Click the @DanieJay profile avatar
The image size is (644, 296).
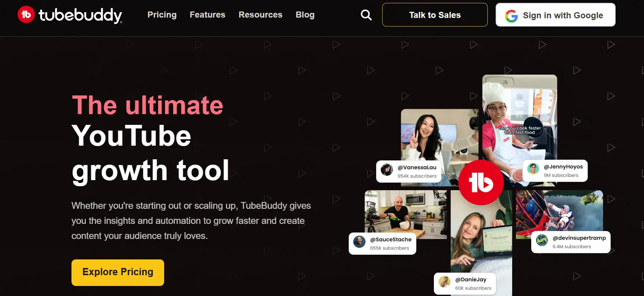(x=444, y=282)
